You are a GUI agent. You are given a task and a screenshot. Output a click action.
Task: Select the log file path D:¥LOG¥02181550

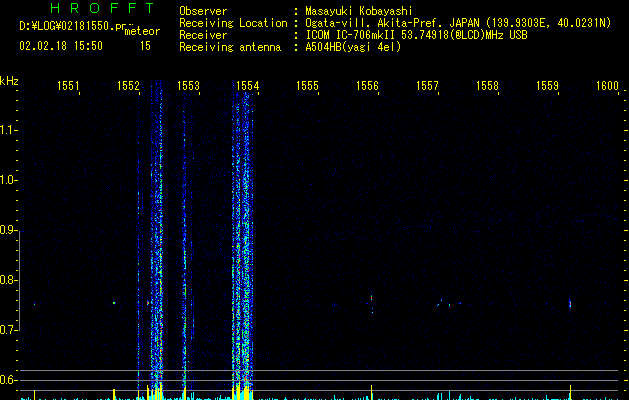click(x=71, y=26)
